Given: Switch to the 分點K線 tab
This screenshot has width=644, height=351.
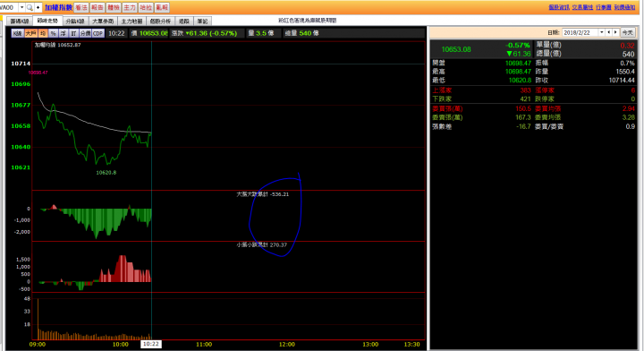Looking at the screenshot, I should (75, 21).
